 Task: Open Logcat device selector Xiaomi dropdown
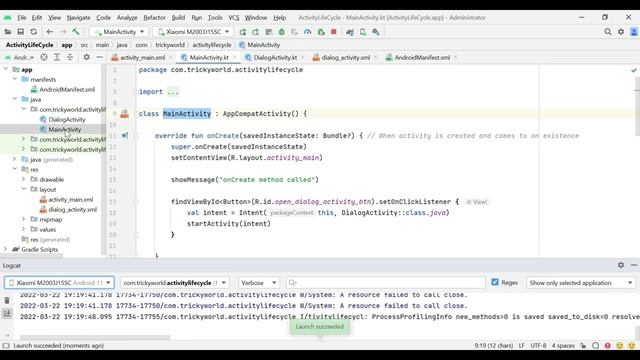click(x=59, y=282)
